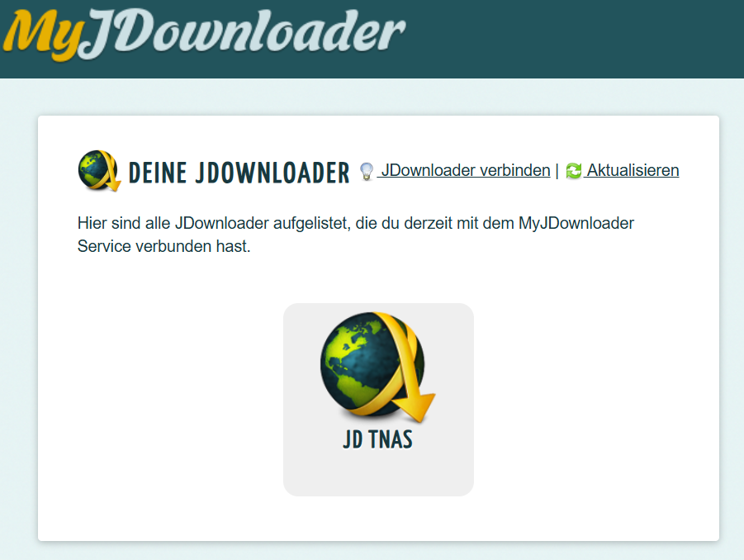
Task: Click the small globe icon beside the heading
Action: tap(98, 171)
